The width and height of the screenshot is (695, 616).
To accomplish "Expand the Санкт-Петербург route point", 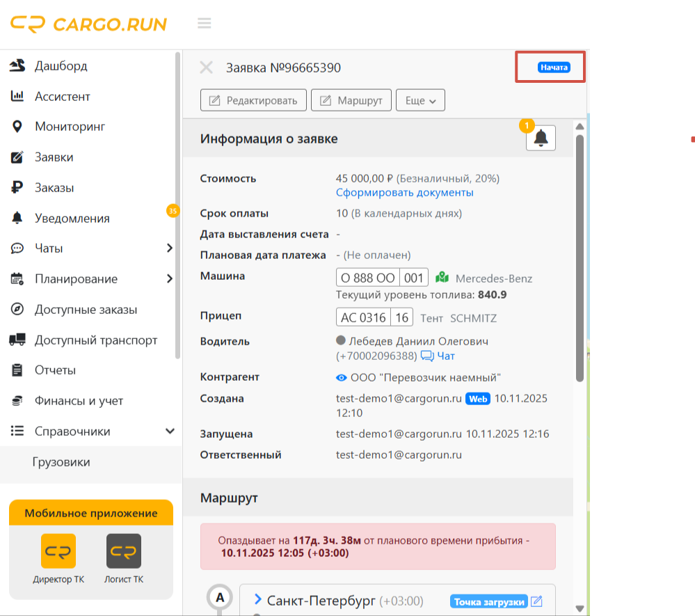I will tap(257, 599).
